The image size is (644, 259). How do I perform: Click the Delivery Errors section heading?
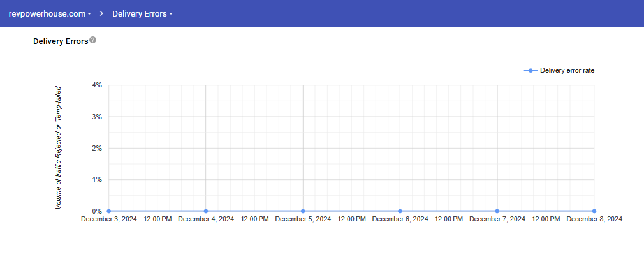61,41
